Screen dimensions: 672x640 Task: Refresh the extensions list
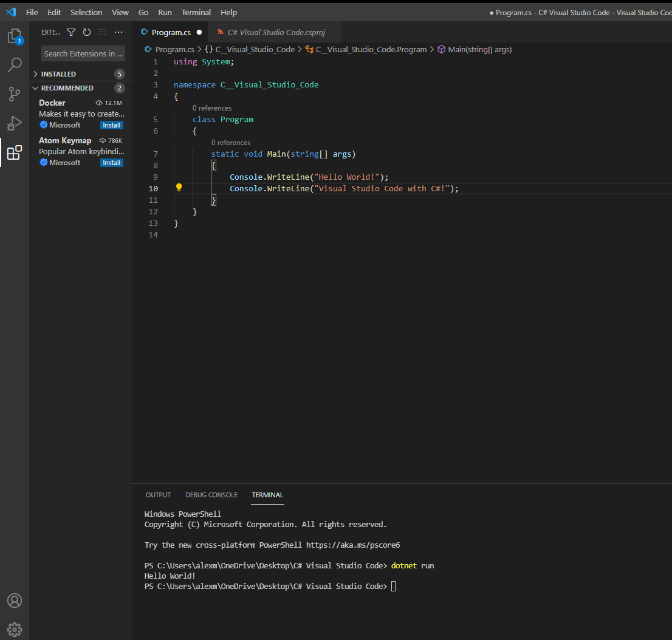pyautogui.click(x=86, y=32)
